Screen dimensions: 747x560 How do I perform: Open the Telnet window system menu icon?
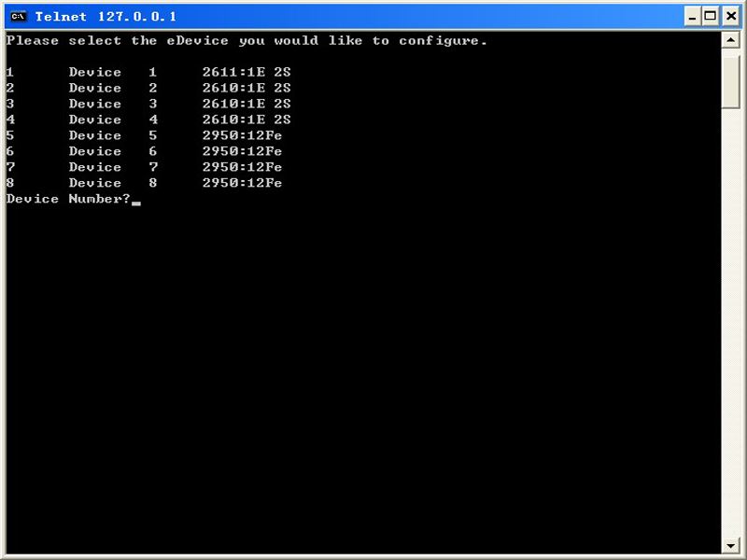pos(19,17)
